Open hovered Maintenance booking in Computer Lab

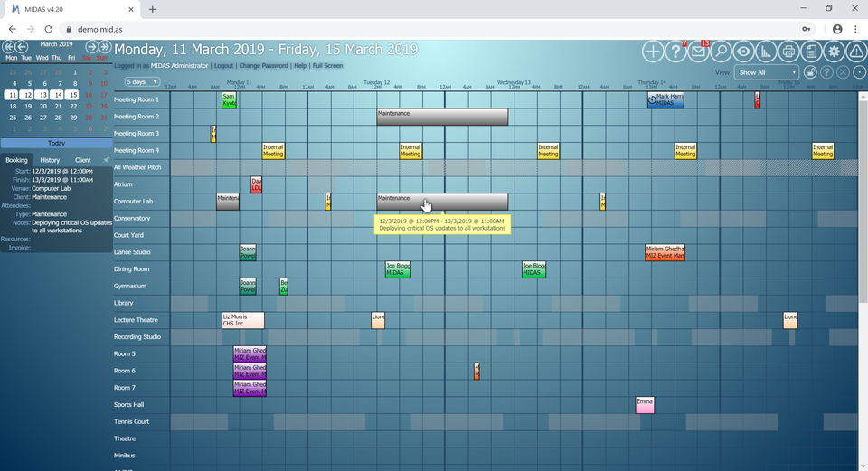[442, 202]
